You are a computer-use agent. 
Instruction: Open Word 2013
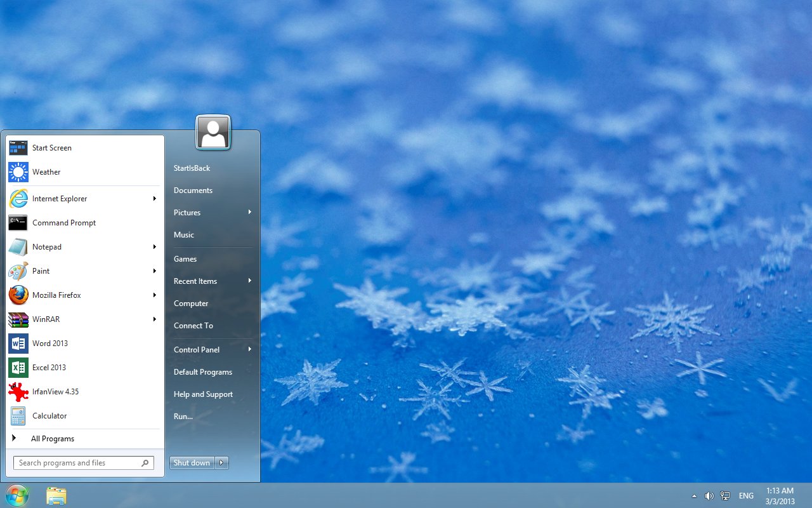50,344
